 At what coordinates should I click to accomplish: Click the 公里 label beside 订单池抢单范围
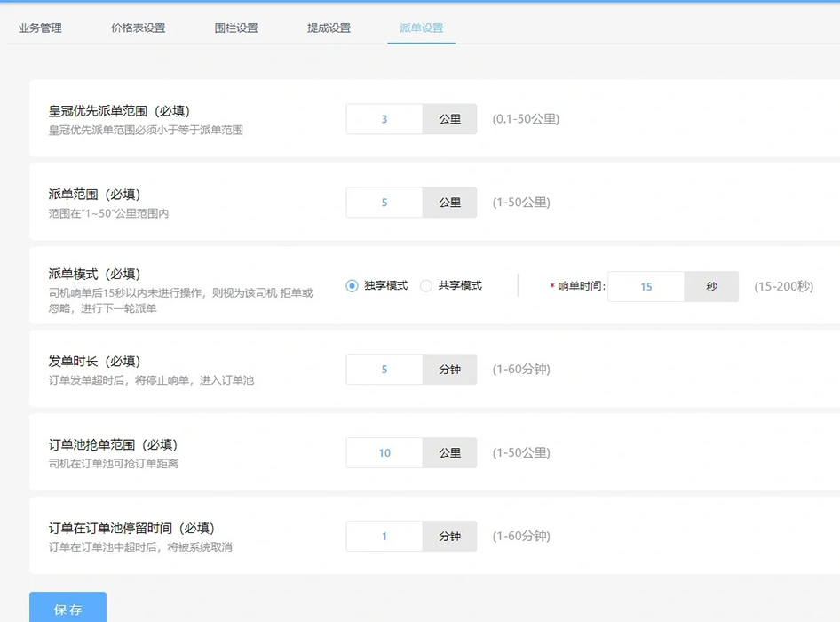(x=449, y=452)
